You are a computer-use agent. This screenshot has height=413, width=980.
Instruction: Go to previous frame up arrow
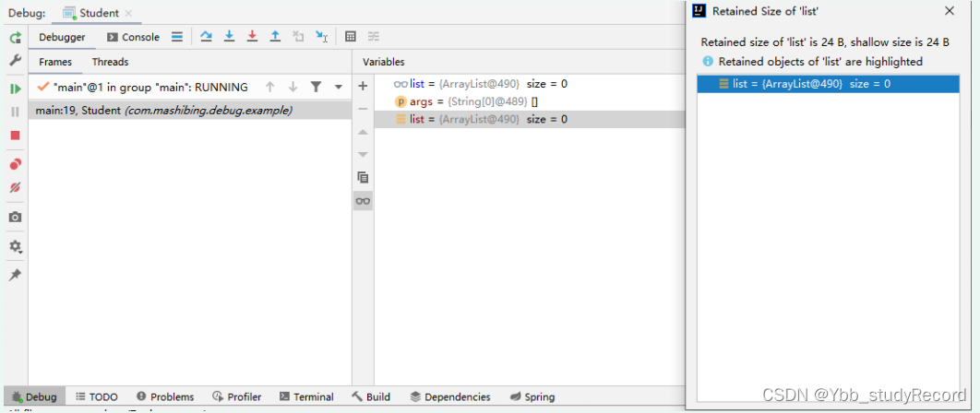[269, 88]
